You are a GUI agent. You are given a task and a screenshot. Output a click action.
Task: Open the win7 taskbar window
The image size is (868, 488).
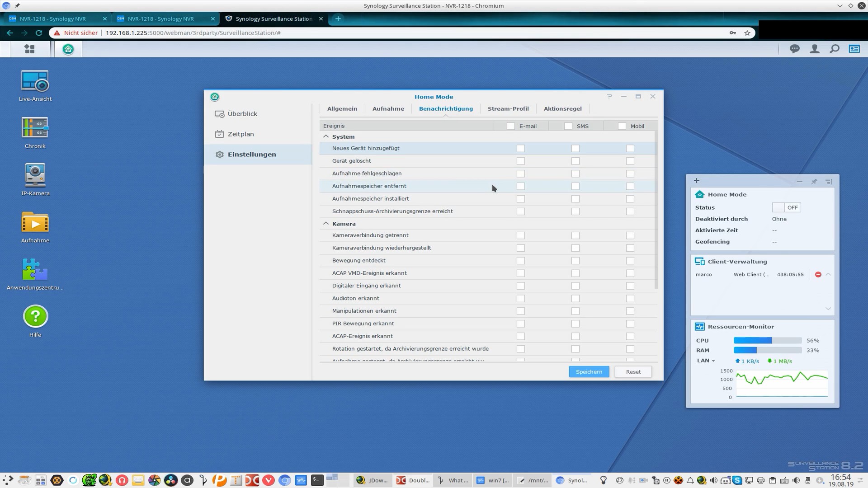pos(492,480)
